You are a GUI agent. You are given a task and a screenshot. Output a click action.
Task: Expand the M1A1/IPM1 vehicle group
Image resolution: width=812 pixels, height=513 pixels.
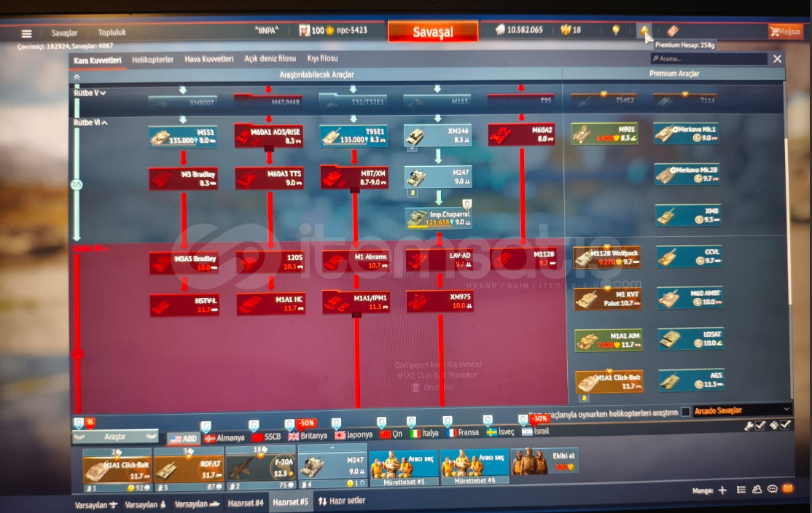[x=356, y=303]
